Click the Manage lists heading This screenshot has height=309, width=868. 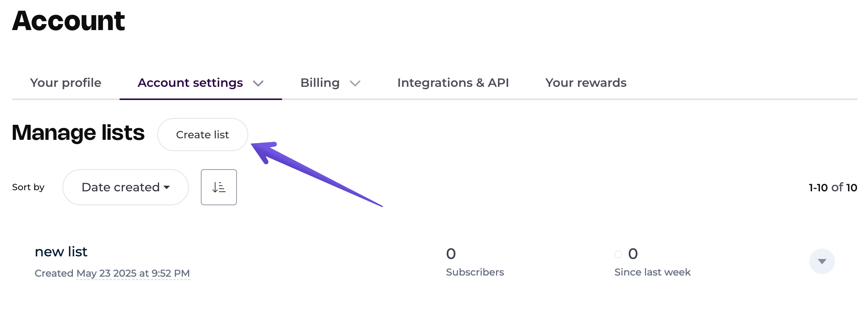click(x=78, y=133)
